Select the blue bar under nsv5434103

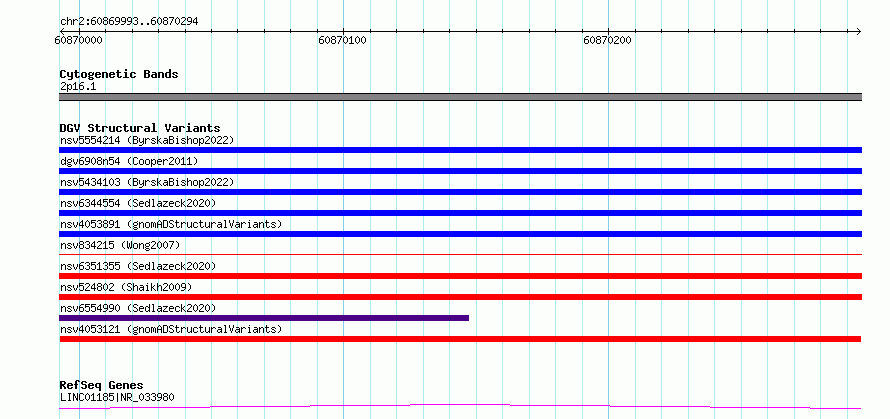point(460,192)
